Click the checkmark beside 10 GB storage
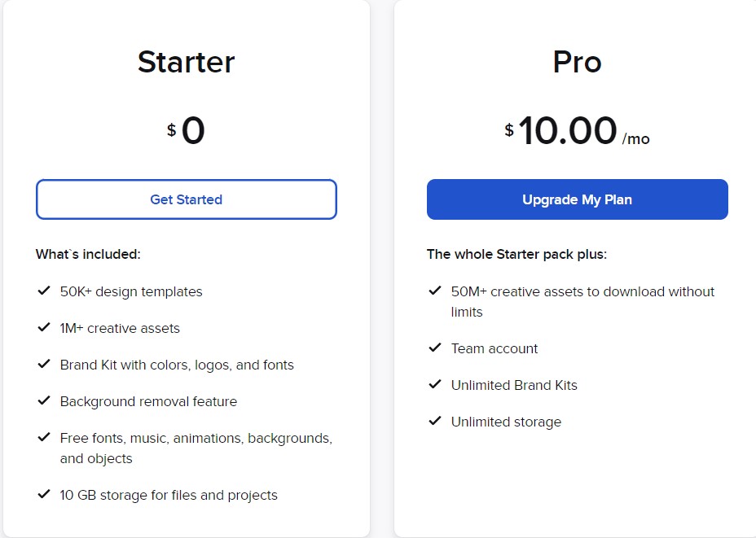Screen dimensions: 756x538 tap(44, 495)
